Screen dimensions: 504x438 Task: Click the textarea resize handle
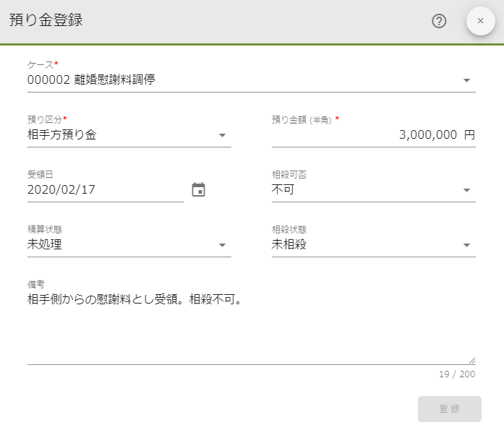(472, 361)
